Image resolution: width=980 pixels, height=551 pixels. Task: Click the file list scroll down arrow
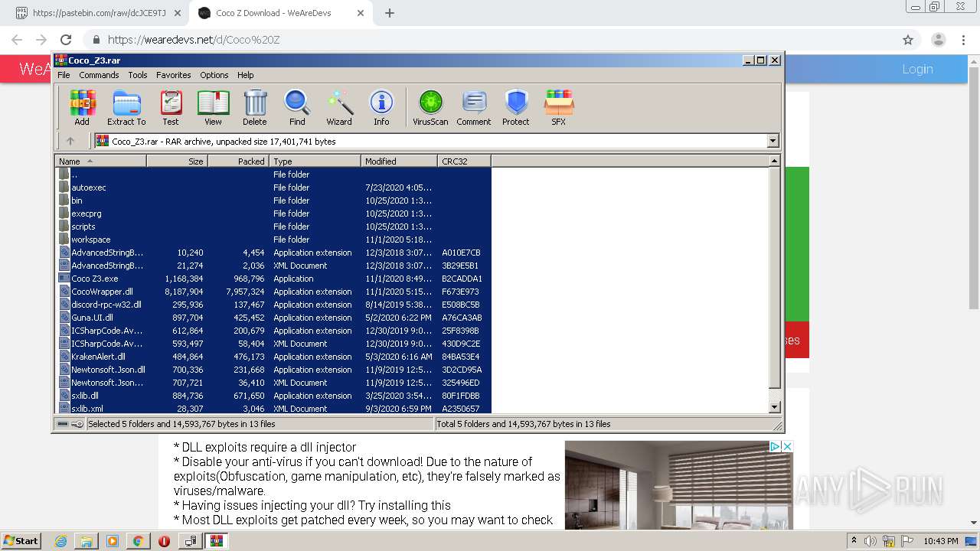[774, 408]
